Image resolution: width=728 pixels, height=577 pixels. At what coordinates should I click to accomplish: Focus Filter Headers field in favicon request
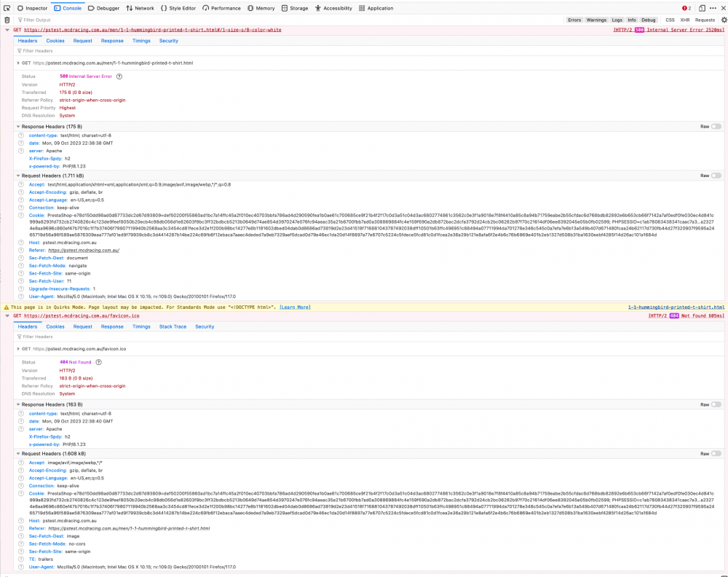click(369, 337)
